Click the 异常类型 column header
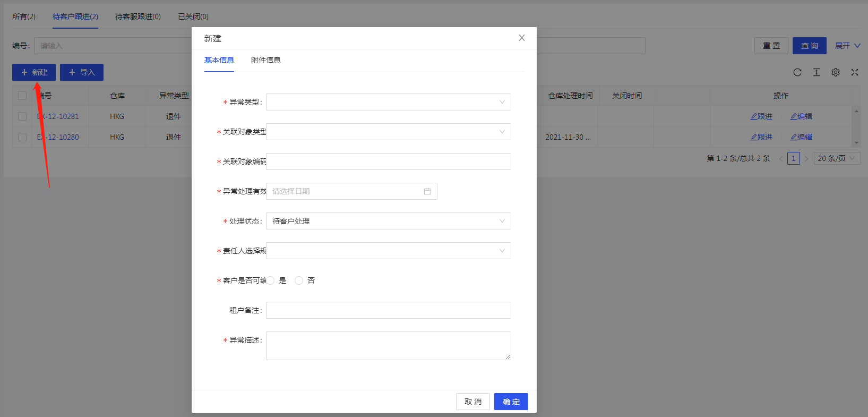 pos(174,96)
